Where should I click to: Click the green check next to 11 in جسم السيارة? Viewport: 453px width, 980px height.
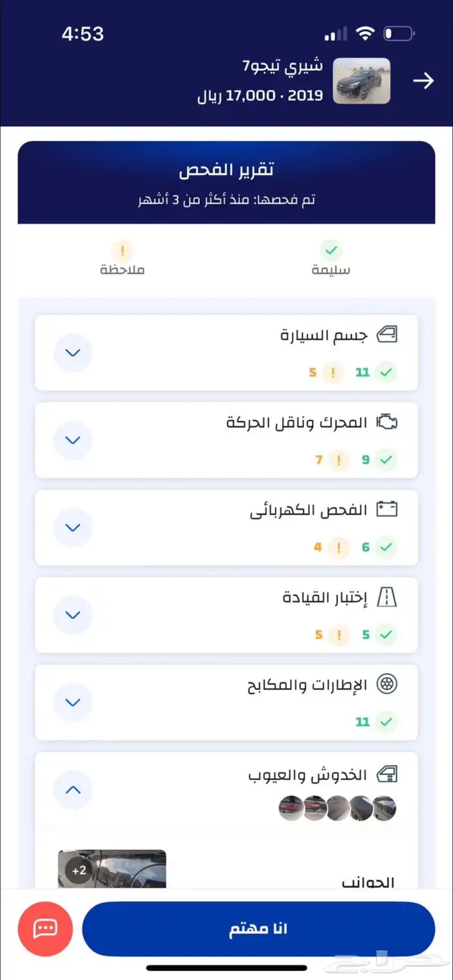(386, 372)
